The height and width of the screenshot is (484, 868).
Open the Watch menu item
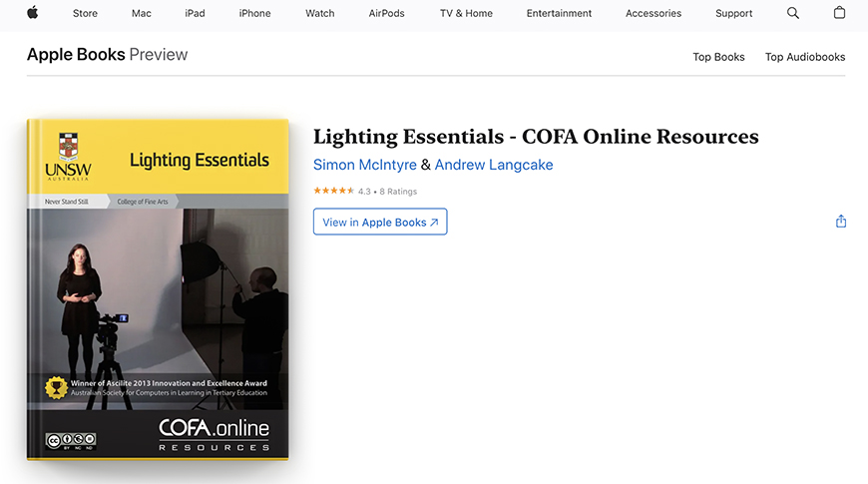[320, 13]
